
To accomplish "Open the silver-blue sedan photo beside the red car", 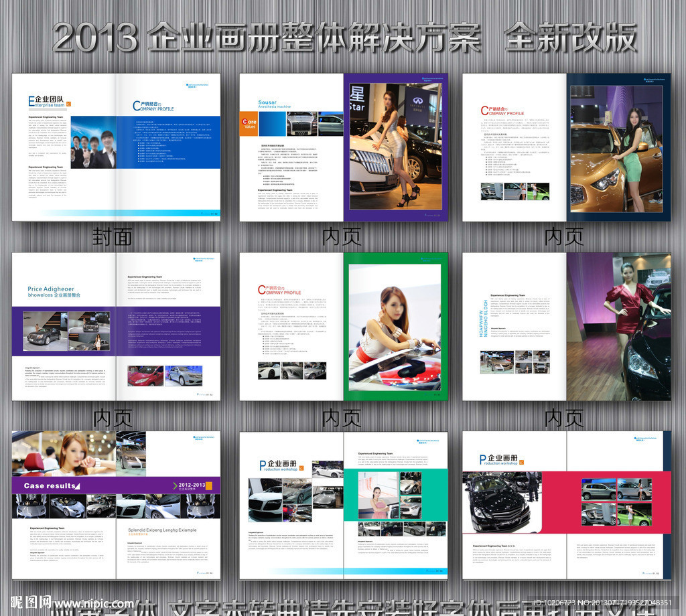I will tap(184, 376).
